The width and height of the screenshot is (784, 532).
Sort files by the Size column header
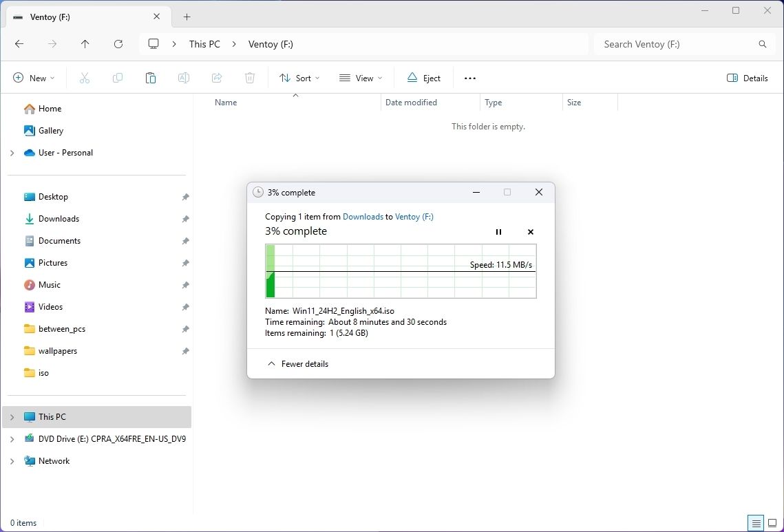pos(574,102)
